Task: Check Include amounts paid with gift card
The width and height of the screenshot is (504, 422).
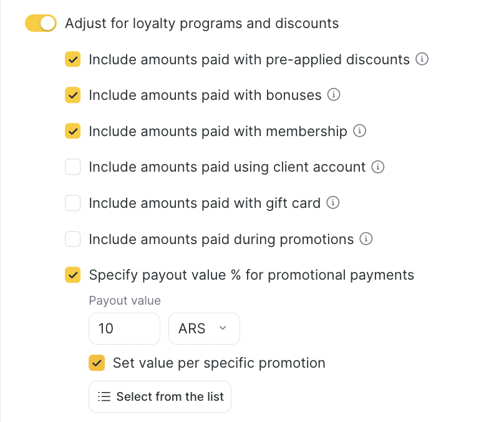Action: pos(73,203)
